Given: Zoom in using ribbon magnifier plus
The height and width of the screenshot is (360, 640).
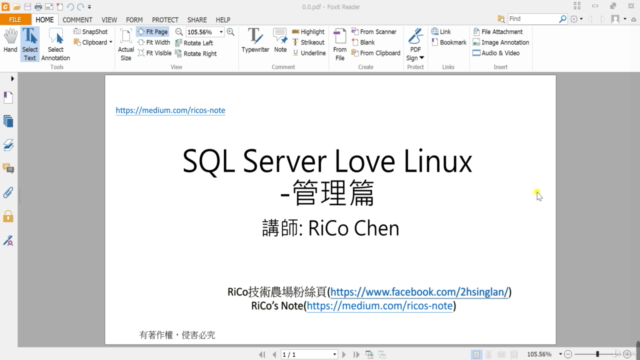Looking at the screenshot, I should (x=231, y=32).
